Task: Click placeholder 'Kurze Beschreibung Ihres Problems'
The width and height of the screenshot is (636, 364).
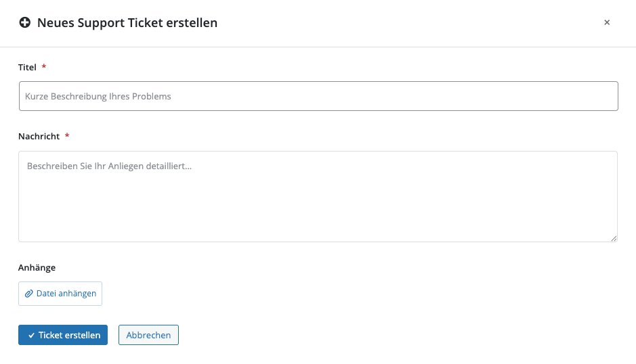Action: (98, 96)
